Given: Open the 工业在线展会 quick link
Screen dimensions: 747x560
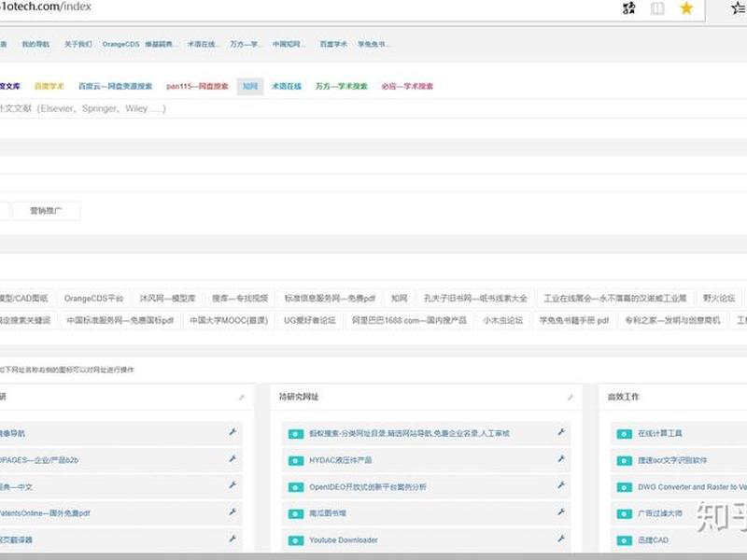Looking at the screenshot, I should (615, 299).
